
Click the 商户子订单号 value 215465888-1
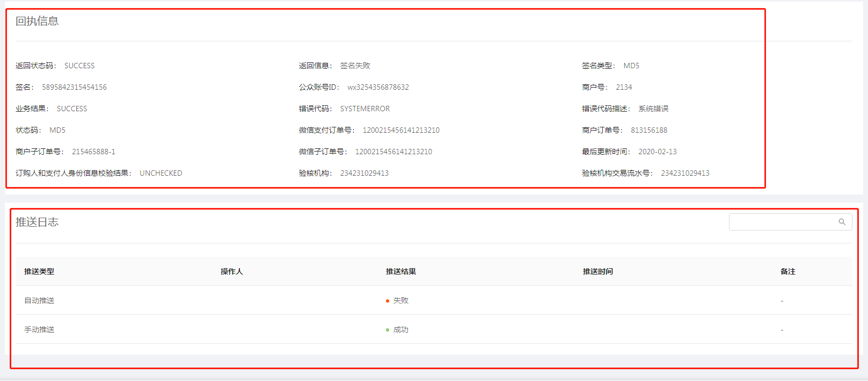click(93, 152)
